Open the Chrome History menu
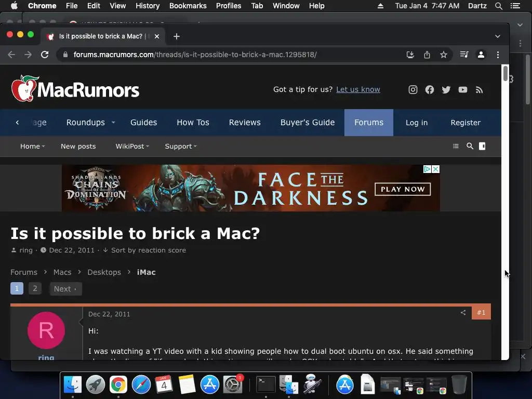The width and height of the screenshot is (532, 399). click(x=148, y=6)
